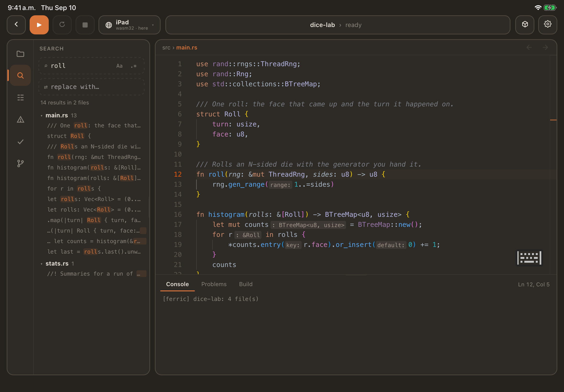Open the source control branch icon
Image resolution: width=564 pixels, height=392 pixels.
tap(20, 163)
